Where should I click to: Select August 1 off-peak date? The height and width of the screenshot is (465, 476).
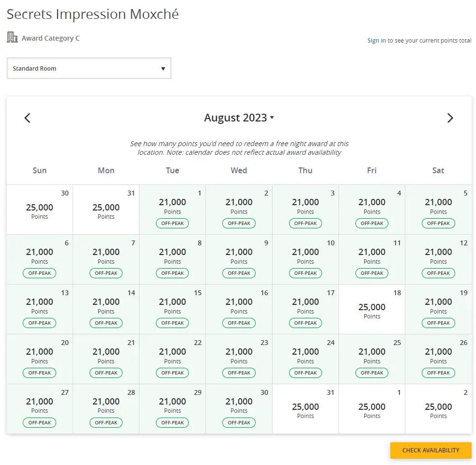172,210
